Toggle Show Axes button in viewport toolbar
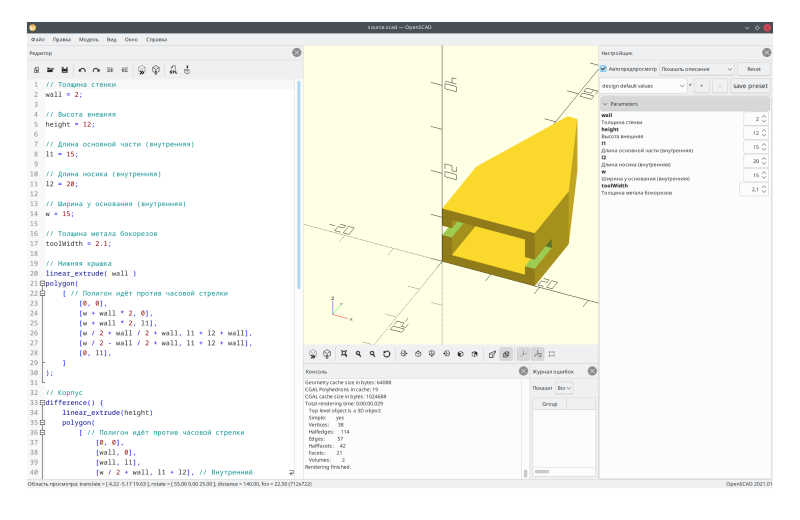800x520 pixels. click(522, 354)
